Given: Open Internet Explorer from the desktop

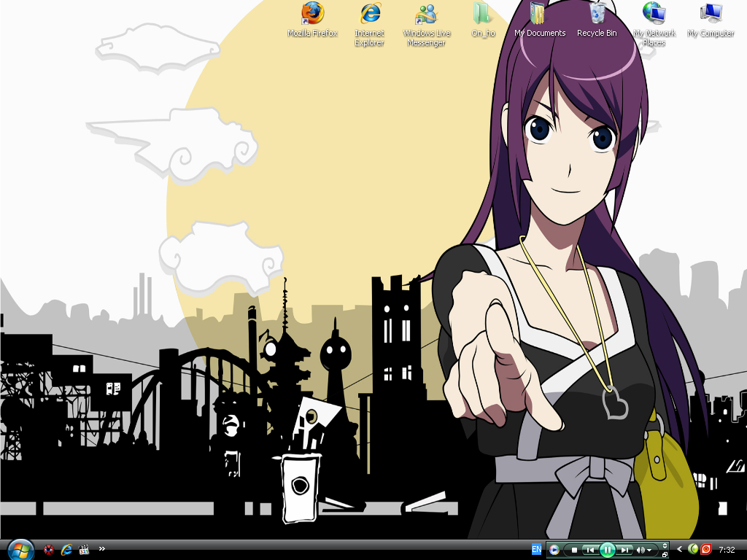Looking at the screenshot, I should coord(370,24).
